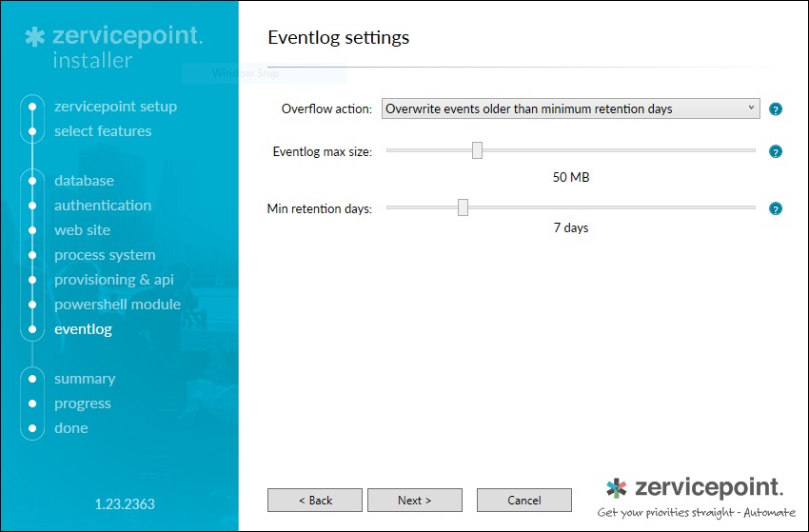Viewport: 809px width, 532px height.
Task: Jump to provisioning & api step
Action: 114,280
